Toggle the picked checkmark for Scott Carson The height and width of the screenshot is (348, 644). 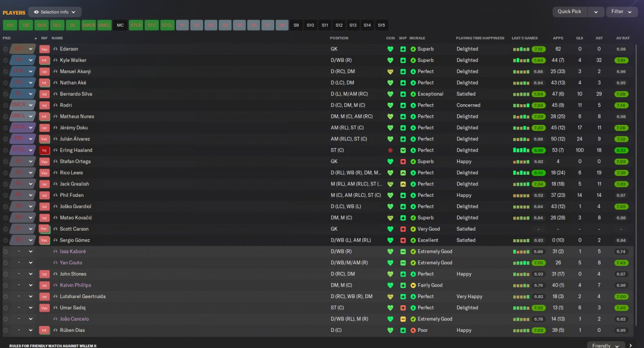coord(6,229)
